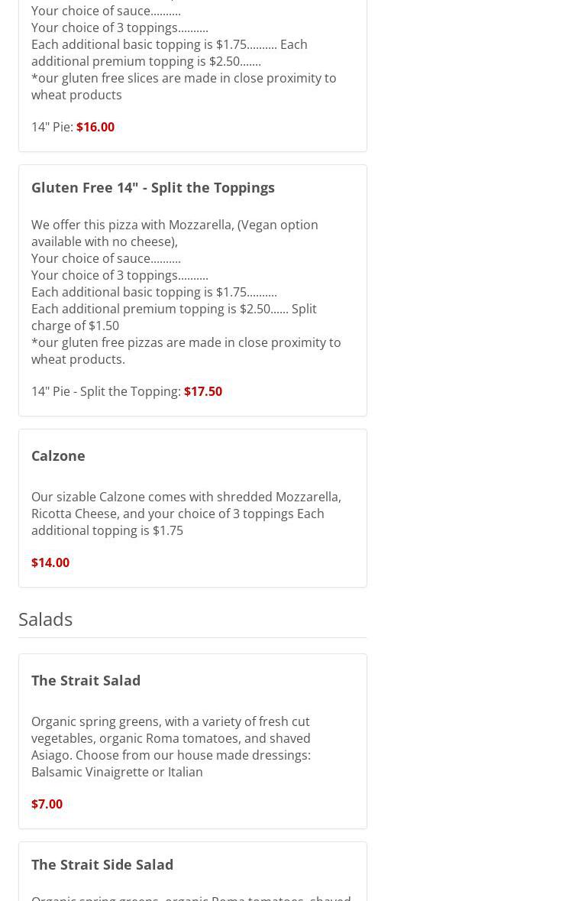
Task: Click the $17.50 split topping price
Action: click(x=203, y=391)
